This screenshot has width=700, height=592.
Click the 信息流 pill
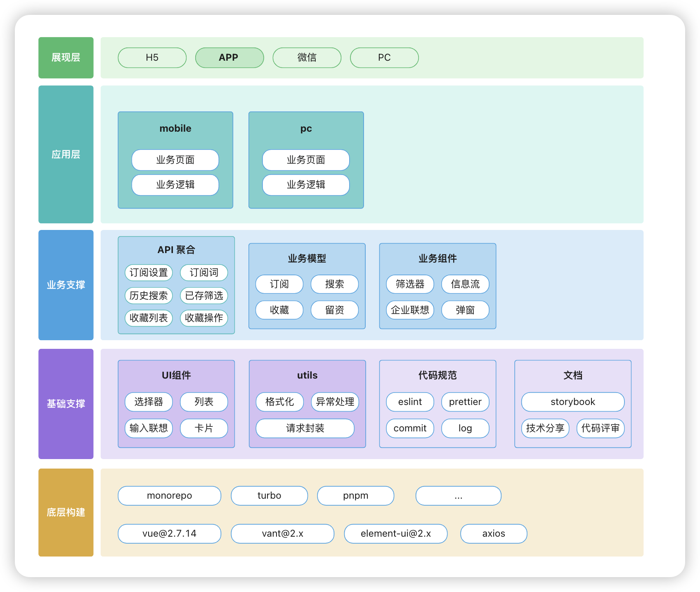[465, 284]
